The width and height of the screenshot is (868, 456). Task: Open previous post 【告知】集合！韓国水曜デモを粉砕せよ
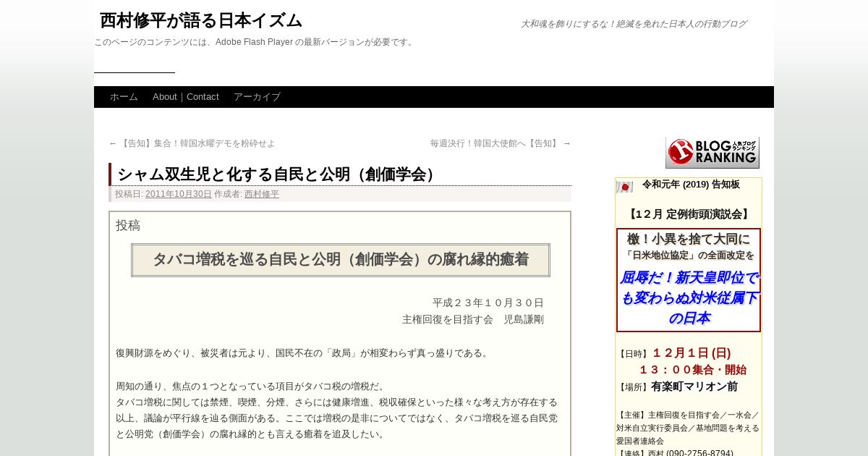click(x=192, y=144)
